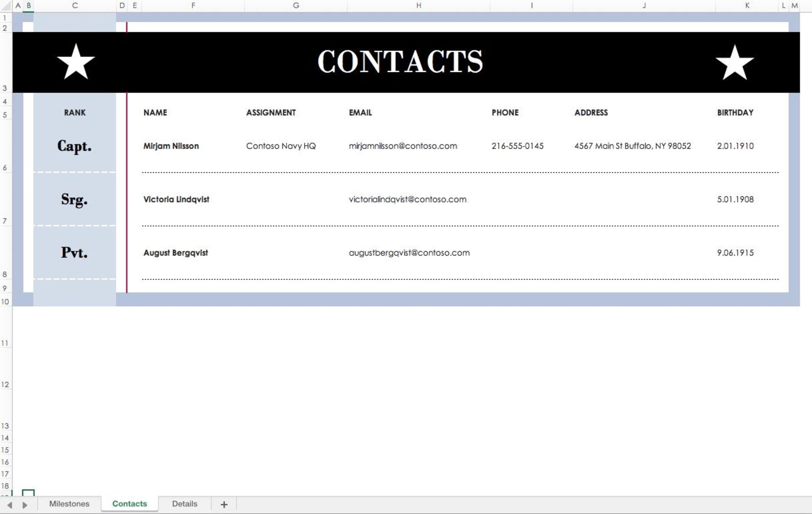Viewport: 812px width, 514px height.
Task: Select column G header
Action: tap(296, 6)
